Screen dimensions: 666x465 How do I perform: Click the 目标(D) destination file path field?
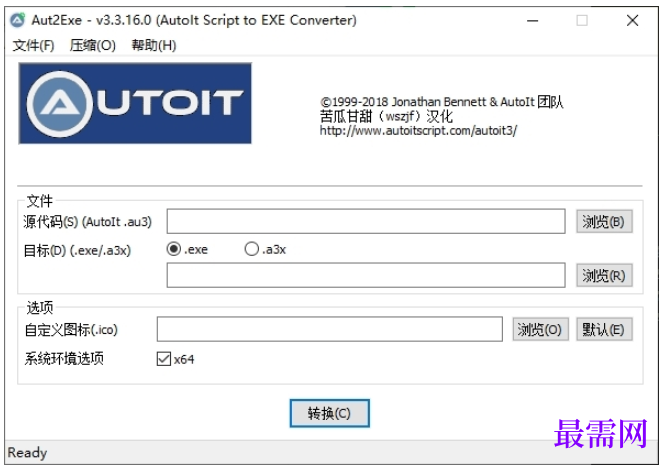tap(366, 275)
